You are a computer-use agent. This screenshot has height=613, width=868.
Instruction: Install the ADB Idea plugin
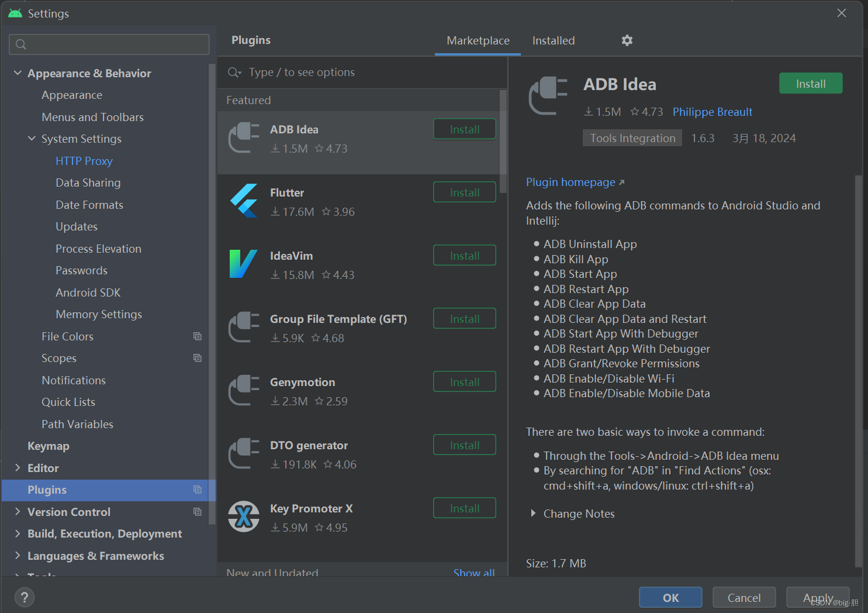(811, 83)
